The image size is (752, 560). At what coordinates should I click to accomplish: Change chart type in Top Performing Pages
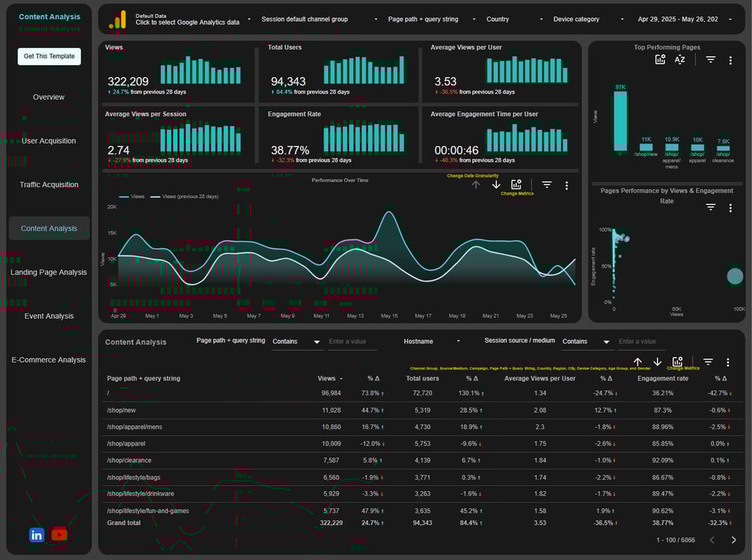pyautogui.click(x=661, y=59)
